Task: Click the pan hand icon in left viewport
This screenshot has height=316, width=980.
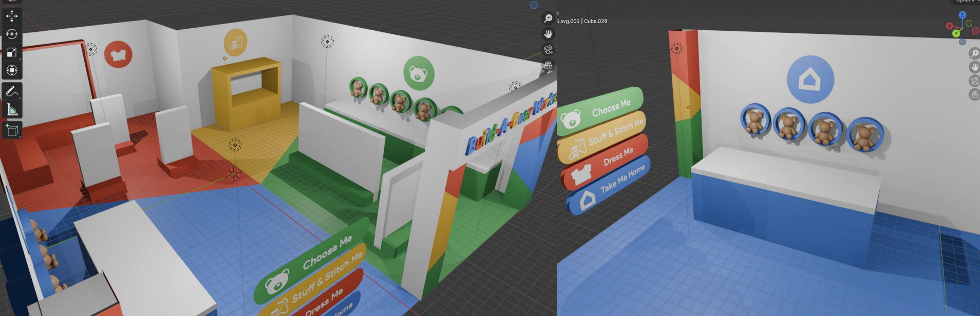Action: (548, 34)
